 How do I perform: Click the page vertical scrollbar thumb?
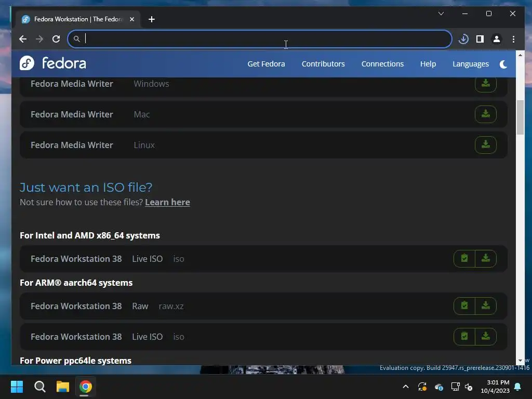(520, 117)
